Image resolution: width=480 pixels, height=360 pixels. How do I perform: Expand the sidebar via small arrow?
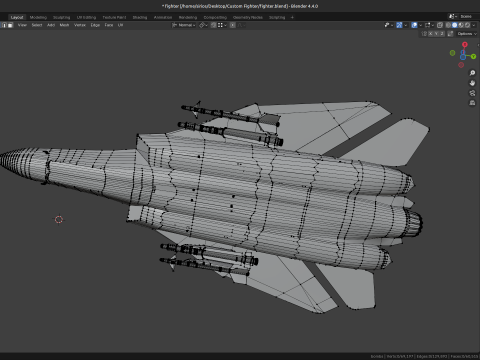(x=479, y=45)
